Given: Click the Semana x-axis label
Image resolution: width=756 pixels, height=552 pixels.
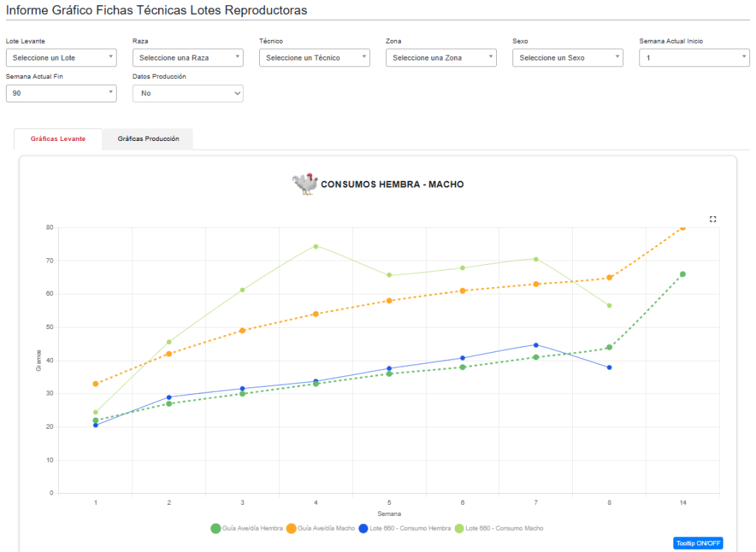Looking at the screenshot, I should 389,514.
